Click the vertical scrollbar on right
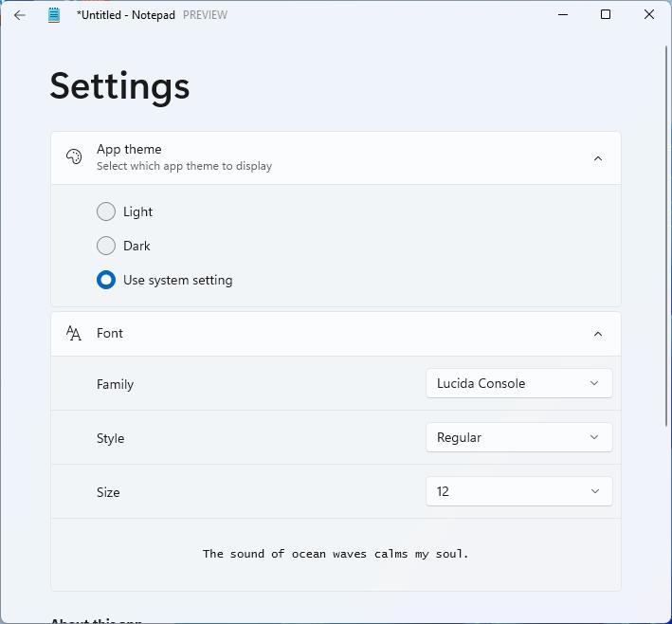Screen dimensions: 672x624 [x=667, y=237]
